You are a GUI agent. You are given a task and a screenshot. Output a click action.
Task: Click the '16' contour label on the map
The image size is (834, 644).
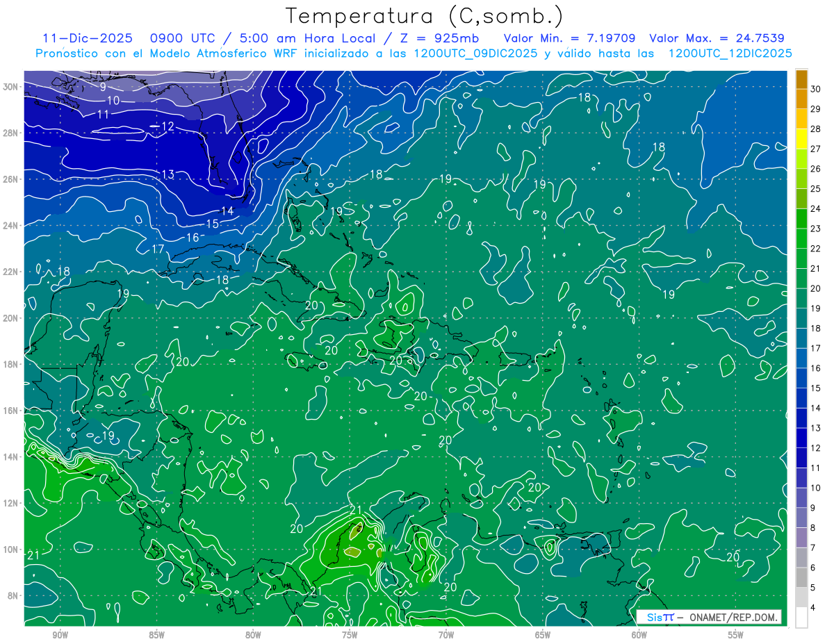click(193, 238)
